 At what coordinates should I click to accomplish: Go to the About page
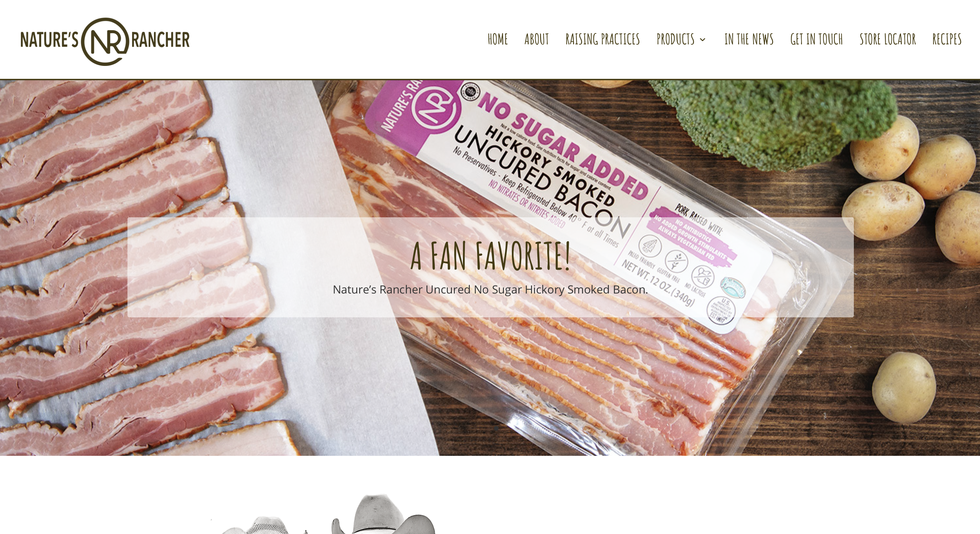coord(536,39)
